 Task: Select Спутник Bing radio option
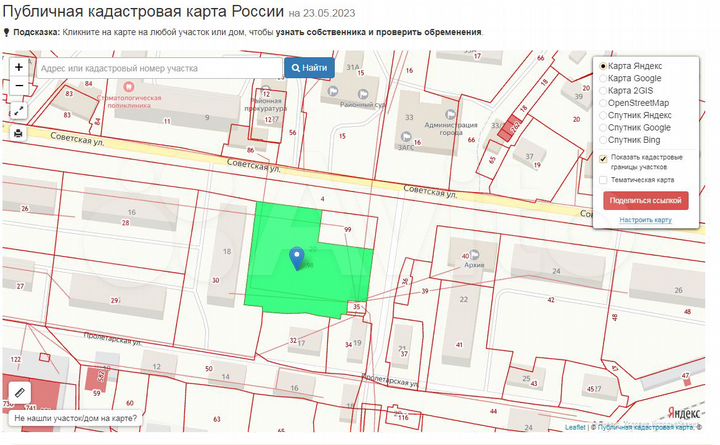(x=603, y=140)
